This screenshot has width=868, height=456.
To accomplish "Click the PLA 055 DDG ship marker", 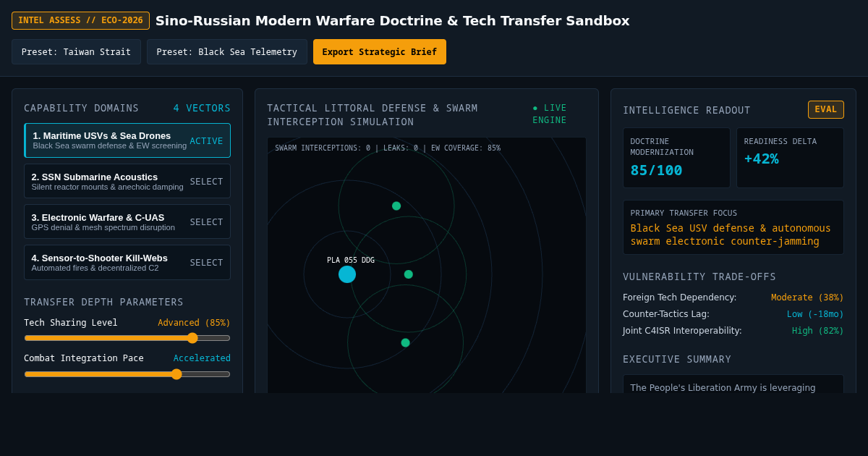I will click(x=347, y=274).
